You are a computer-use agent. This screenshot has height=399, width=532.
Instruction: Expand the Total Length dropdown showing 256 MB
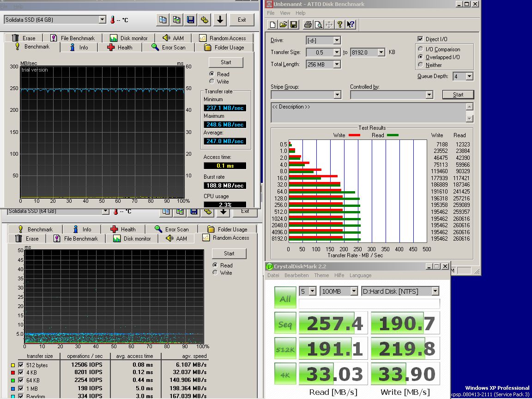[337, 65]
